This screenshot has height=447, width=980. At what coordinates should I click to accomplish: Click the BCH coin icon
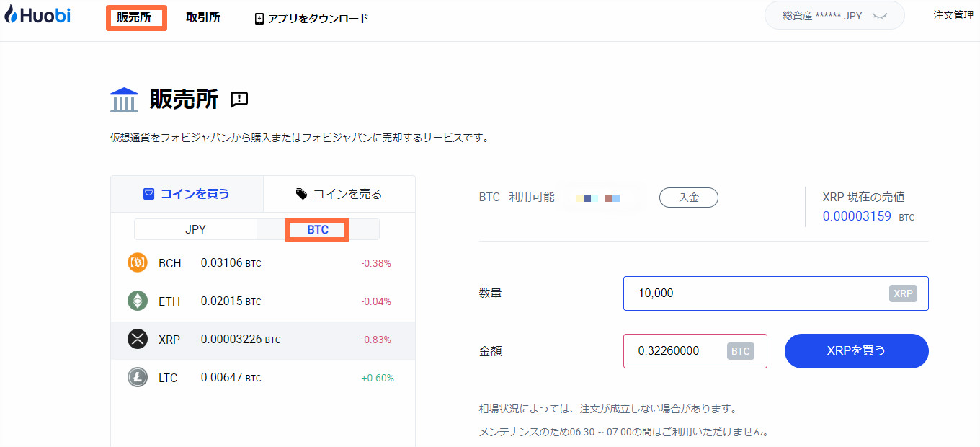pyautogui.click(x=138, y=263)
